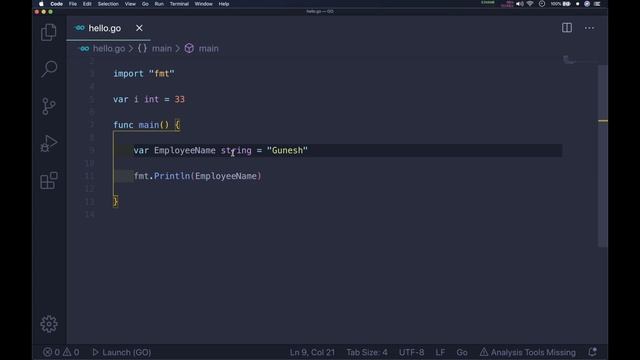This screenshot has width=640, height=360.
Task: Click the fmt.Println call
Action: click(198, 176)
